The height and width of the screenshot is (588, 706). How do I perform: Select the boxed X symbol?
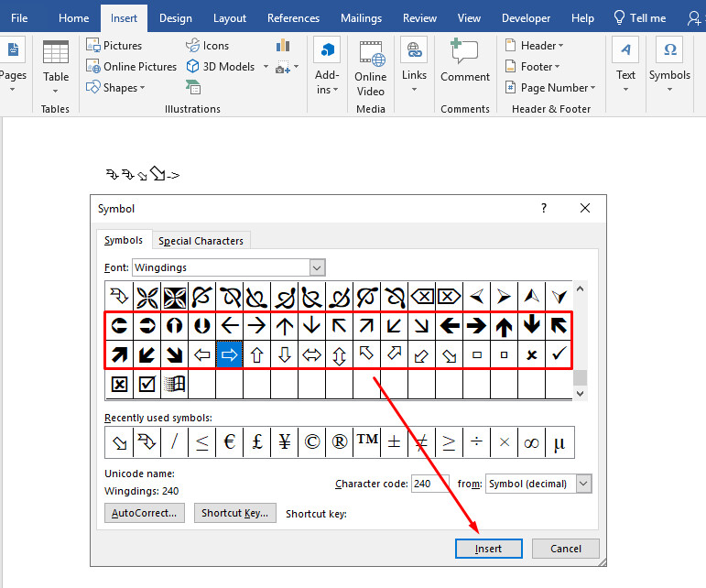[x=119, y=384]
